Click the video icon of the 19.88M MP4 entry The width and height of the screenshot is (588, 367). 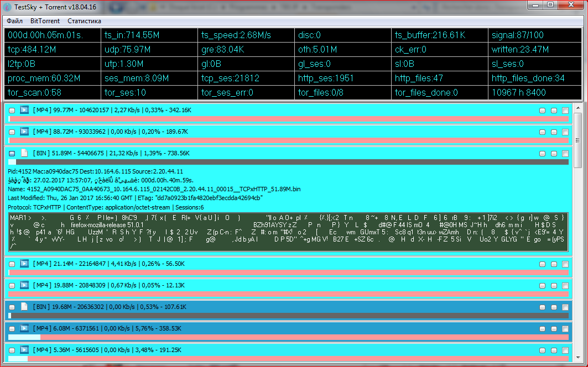[x=24, y=285]
